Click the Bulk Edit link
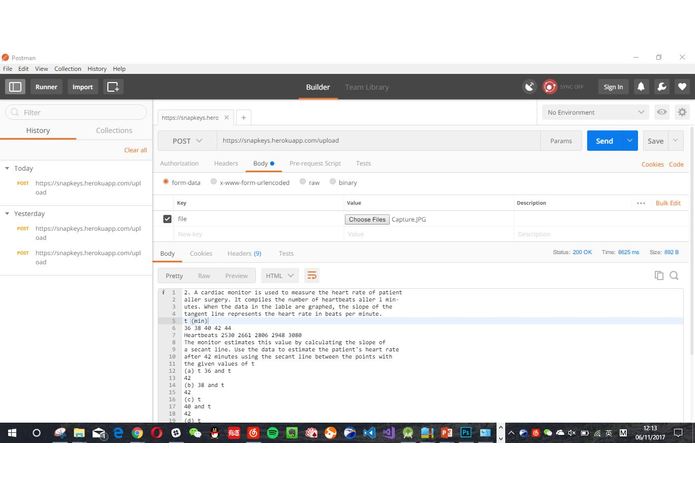 [x=668, y=203]
